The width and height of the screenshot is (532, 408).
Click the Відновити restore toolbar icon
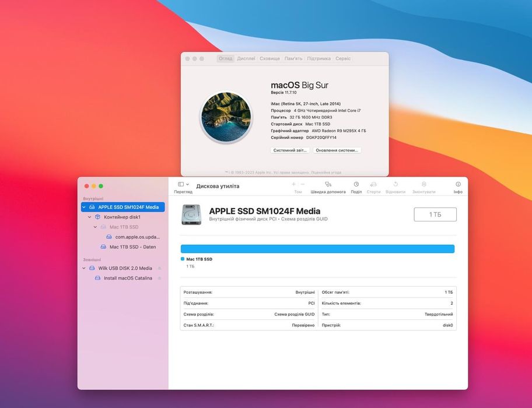(395, 184)
